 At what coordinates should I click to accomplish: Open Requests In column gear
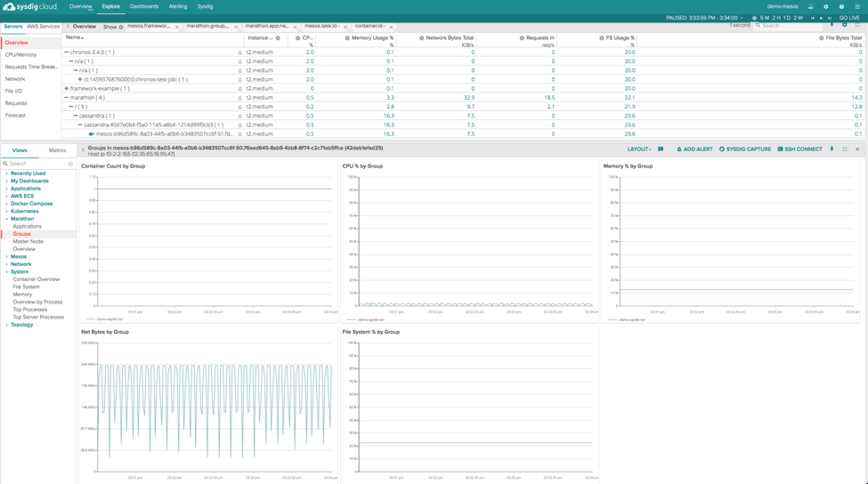[x=522, y=38]
